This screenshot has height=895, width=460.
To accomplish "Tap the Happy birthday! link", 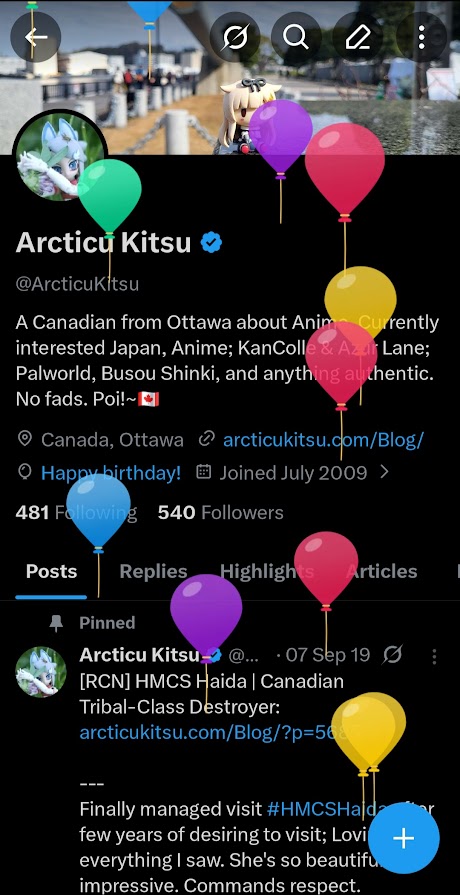I will [x=111, y=473].
